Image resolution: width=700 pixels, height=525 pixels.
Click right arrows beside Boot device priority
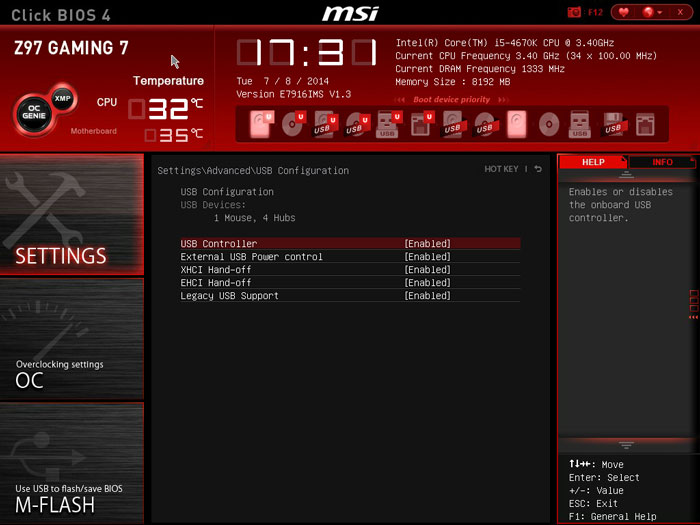pos(503,100)
